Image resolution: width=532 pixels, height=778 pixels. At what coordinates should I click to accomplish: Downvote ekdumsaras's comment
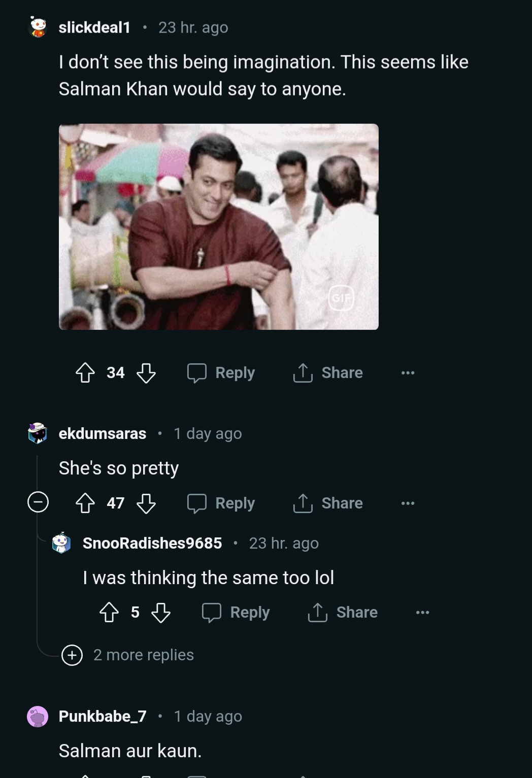tap(146, 503)
